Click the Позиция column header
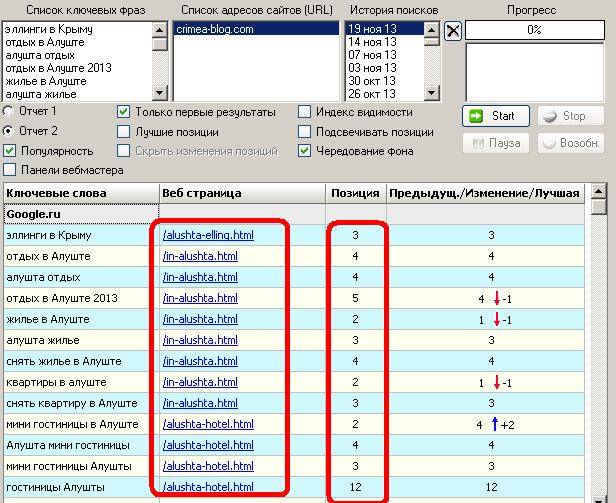 point(356,193)
